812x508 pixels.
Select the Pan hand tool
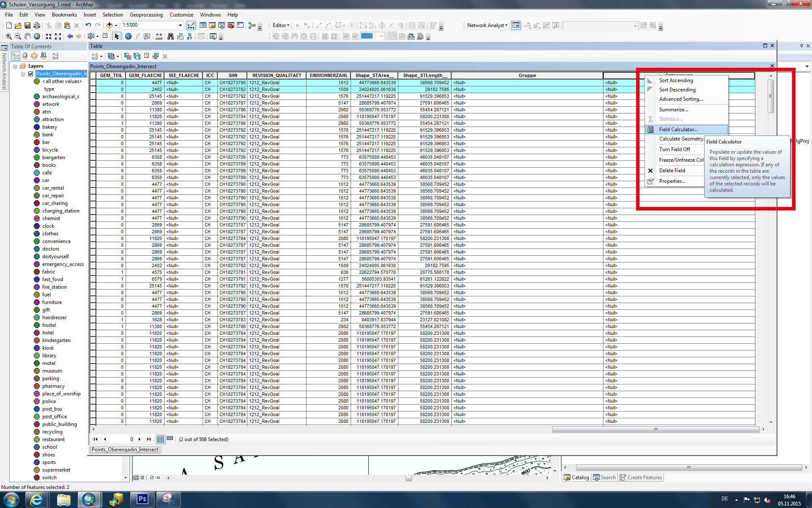coord(27,36)
